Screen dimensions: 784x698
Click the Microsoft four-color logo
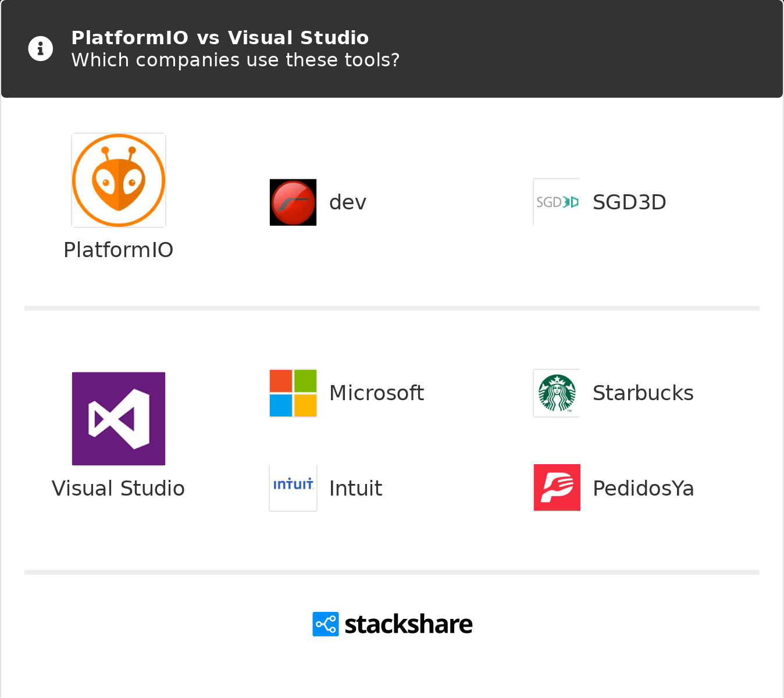click(x=293, y=393)
